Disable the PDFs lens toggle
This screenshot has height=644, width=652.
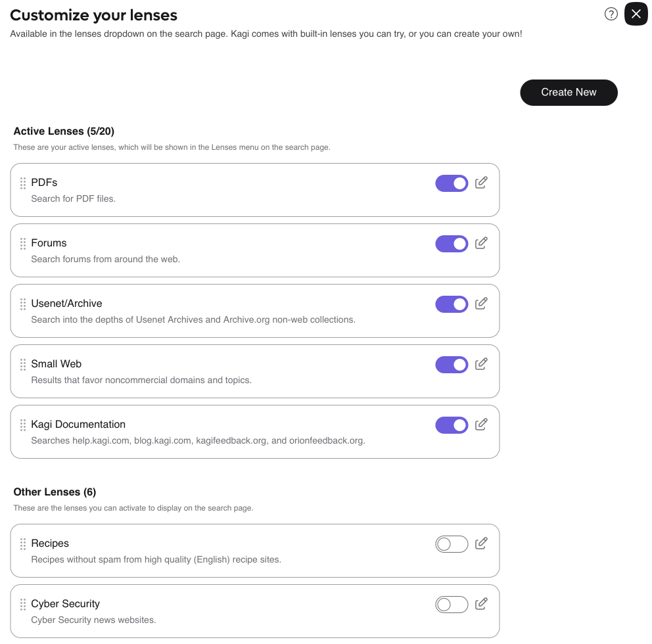452,183
